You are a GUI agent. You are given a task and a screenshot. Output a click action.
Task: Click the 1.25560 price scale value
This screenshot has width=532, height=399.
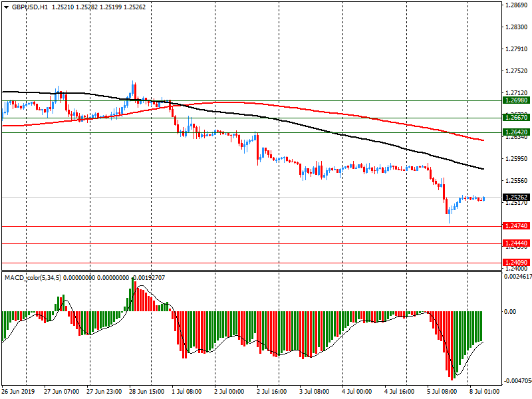click(x=517, y=181)
